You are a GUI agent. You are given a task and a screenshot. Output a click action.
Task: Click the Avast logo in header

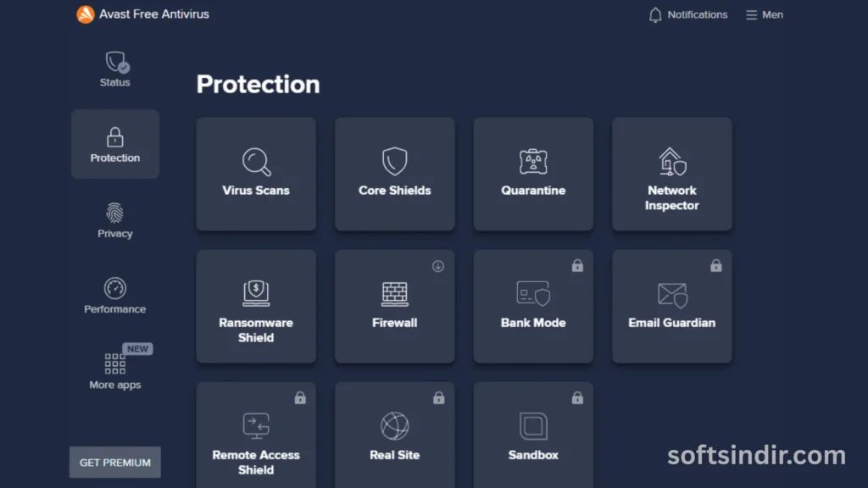(86, 14)
